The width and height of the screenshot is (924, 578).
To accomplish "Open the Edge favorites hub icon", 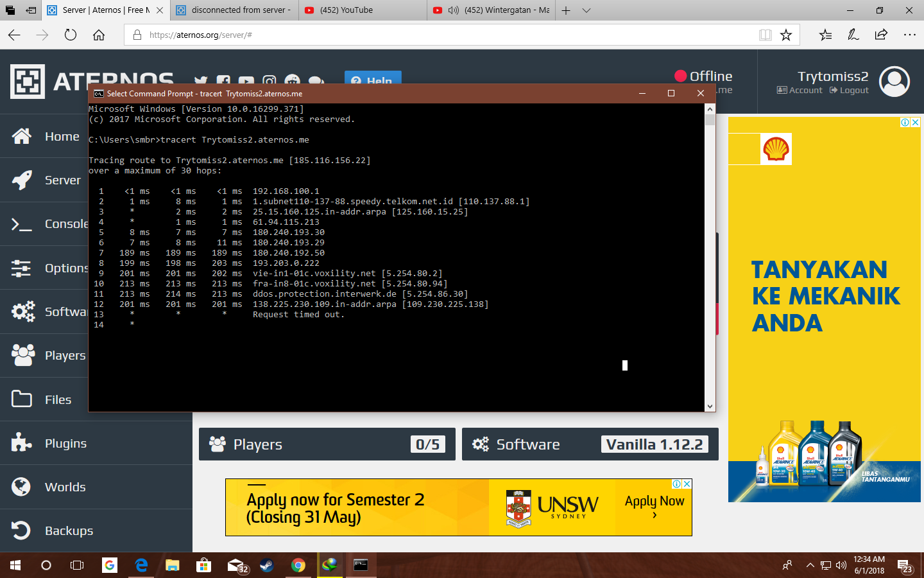I will (x=825, y=35).
